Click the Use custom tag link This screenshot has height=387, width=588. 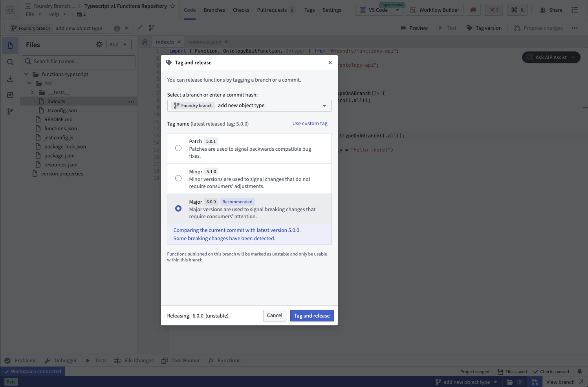tap(310, 123)
